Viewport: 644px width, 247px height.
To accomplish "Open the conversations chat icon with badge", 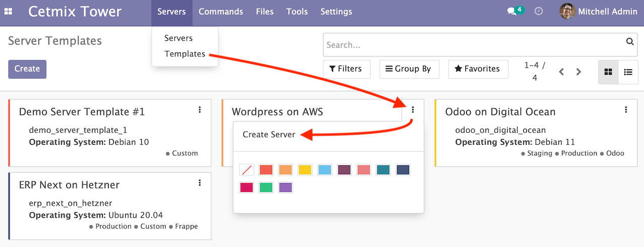I will 516,11.
